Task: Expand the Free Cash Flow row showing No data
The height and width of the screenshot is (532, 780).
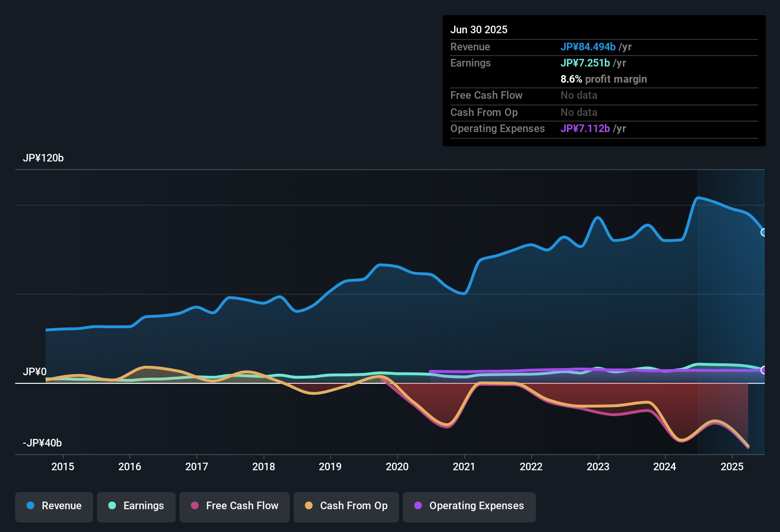Action: tap(486, 95)
